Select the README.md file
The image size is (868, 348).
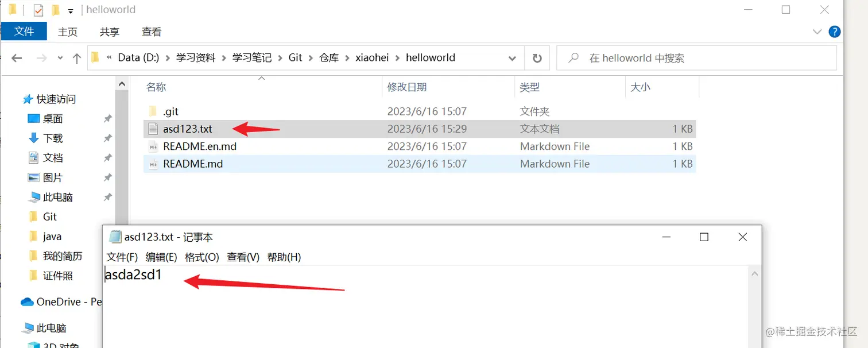420,164
